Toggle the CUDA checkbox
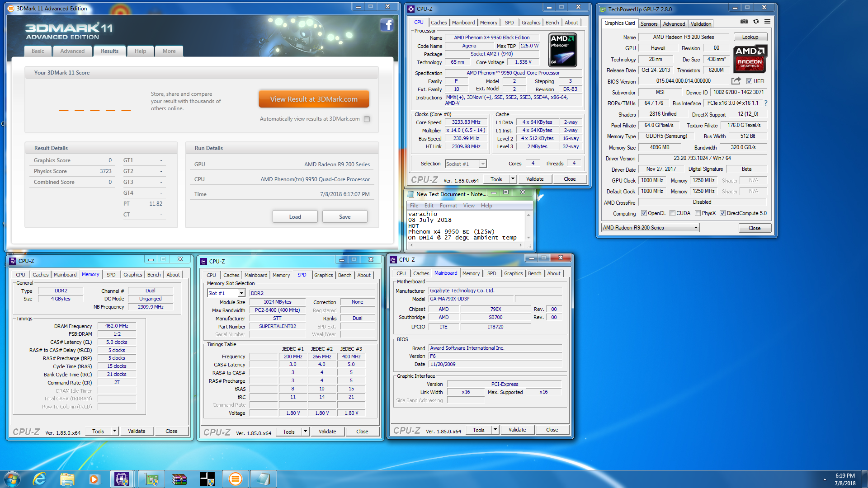Viewport: 868px width, 488px height. [x=672, y=213]
